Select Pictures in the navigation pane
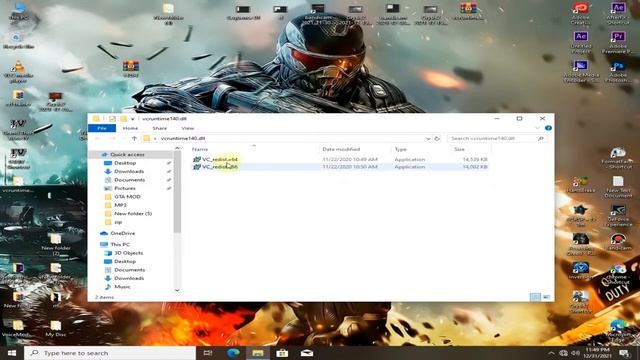Screen dimensions: 640x360 coord(125,188)
